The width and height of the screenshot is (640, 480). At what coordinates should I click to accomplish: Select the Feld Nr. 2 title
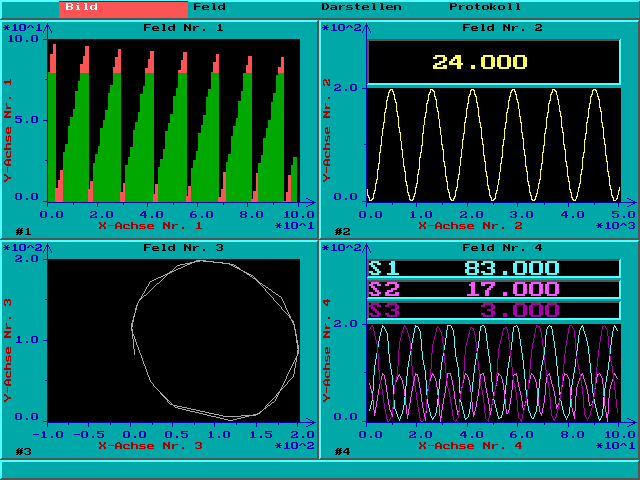(502, 28)
